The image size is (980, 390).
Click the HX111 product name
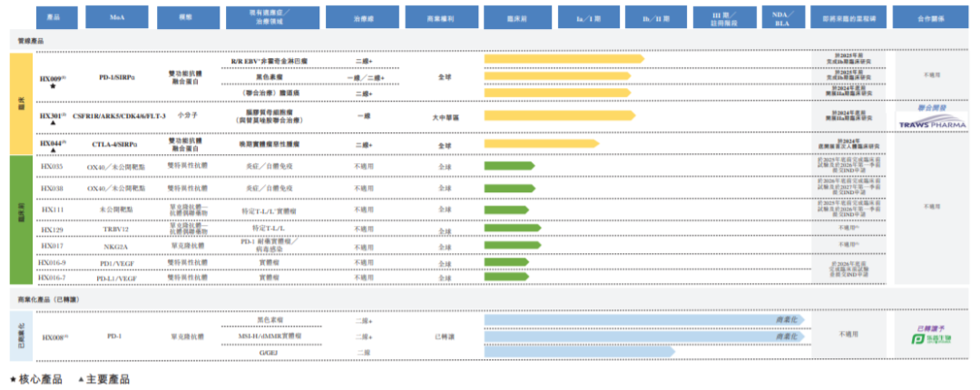point(53,210)
